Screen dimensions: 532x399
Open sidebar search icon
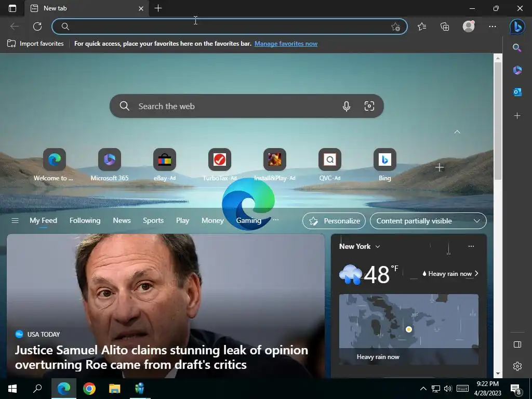point(517,48)
